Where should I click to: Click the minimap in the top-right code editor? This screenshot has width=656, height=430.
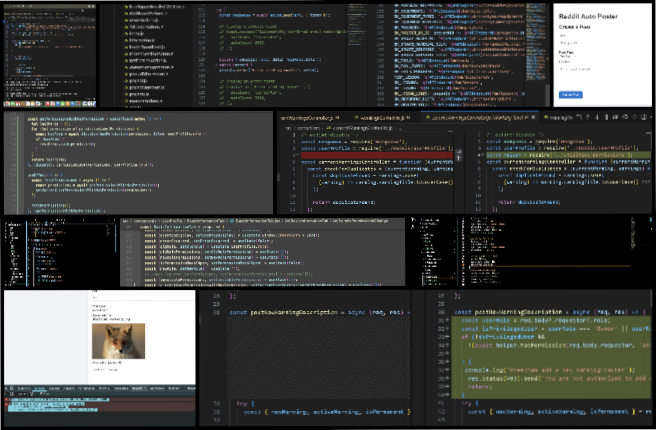[535, 42]
